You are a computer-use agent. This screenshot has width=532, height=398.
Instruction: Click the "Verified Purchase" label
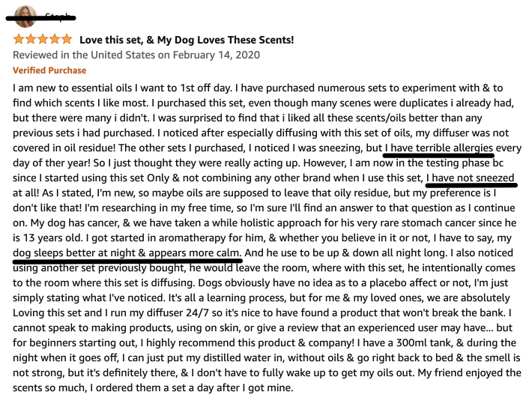(49, 70)
